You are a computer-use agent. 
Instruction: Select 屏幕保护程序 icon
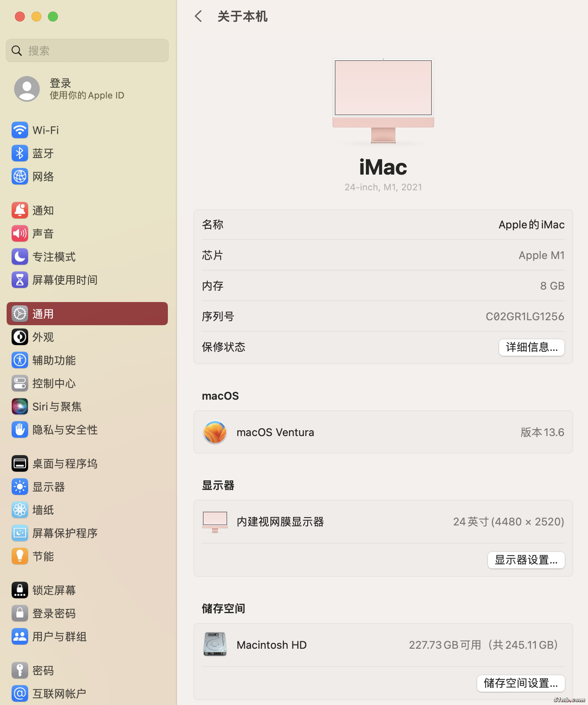[20, 533]
